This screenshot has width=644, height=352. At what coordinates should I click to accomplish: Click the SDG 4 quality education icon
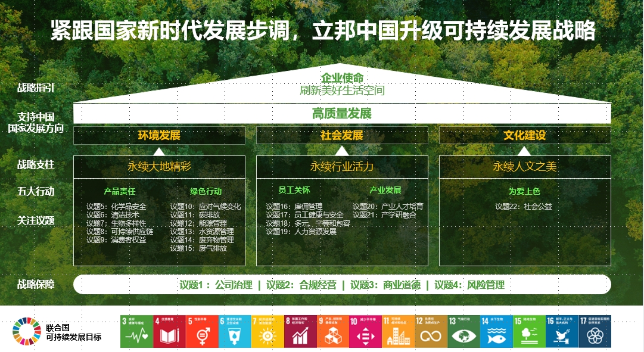(169, 332)
